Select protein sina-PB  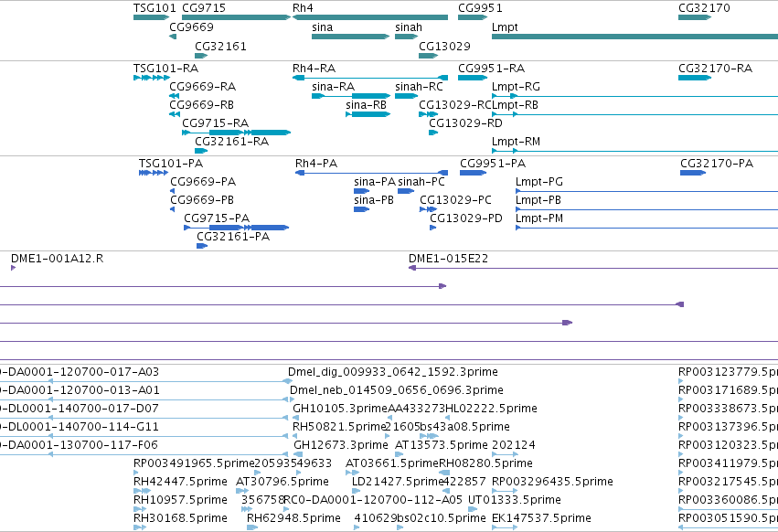pos(374,200)
